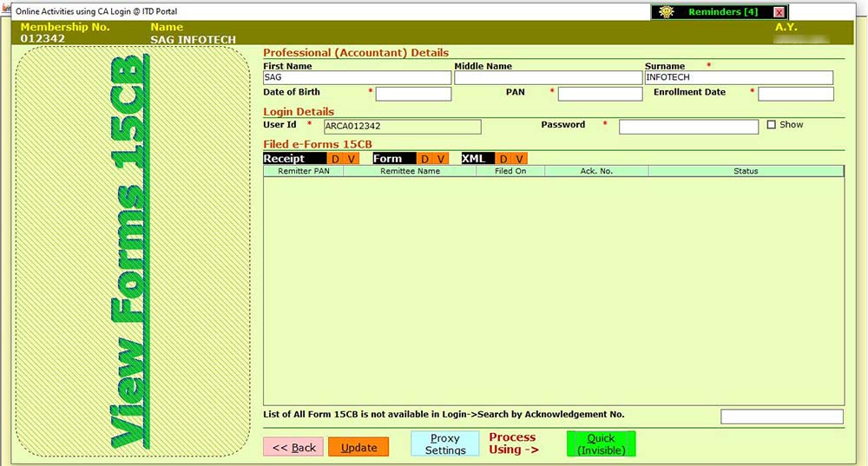
Task: Select the Status column header
Action: [746, 171]
